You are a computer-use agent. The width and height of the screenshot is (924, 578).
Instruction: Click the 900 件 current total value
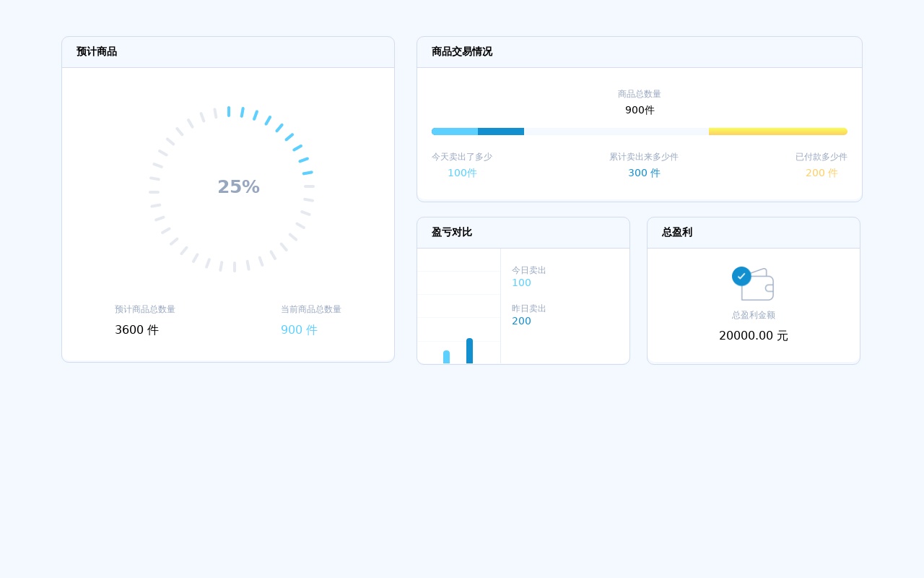299,330
